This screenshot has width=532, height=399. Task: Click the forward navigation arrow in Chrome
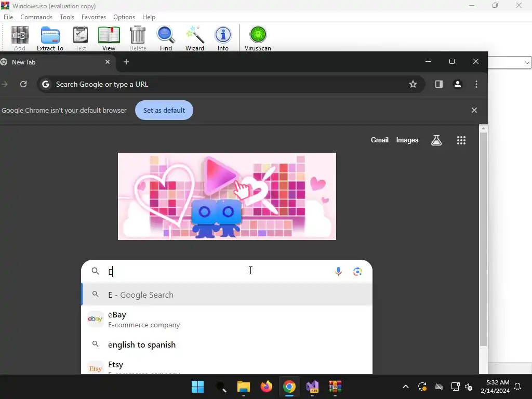point(4,84)
